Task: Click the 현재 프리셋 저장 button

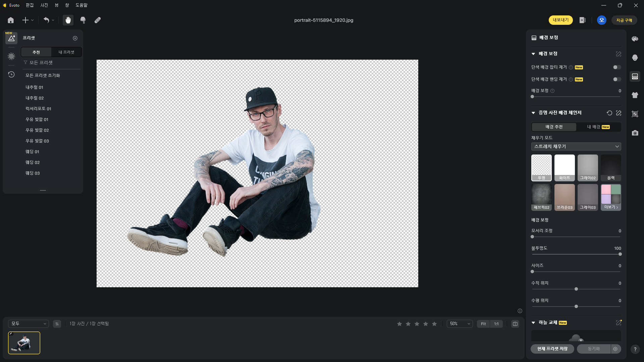Action: click(x=552, y=349)
